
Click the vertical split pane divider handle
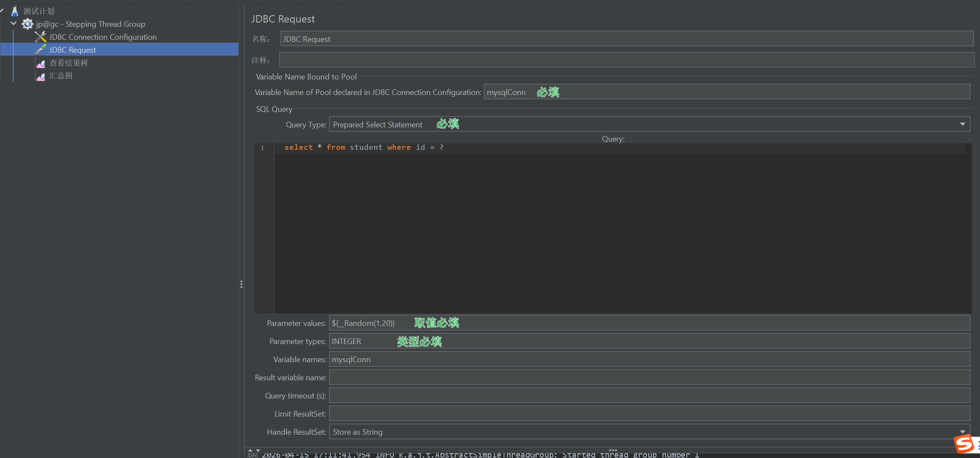coord(241,284)
